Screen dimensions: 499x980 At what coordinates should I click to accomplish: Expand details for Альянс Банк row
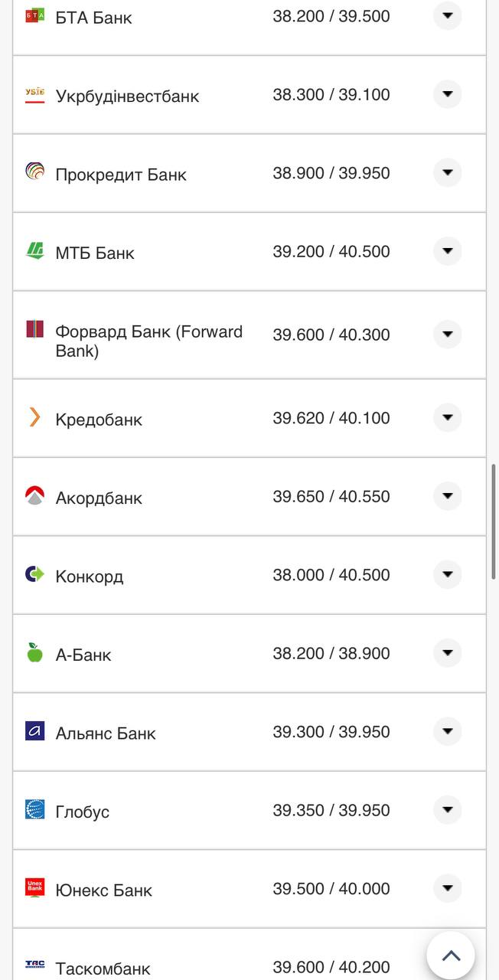pos(448,732)
